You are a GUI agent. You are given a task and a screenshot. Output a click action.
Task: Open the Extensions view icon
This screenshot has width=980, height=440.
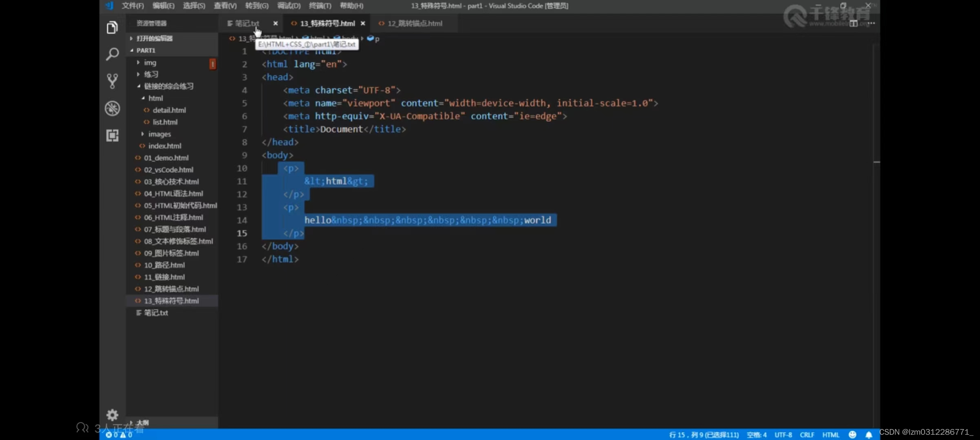[112, 135]
